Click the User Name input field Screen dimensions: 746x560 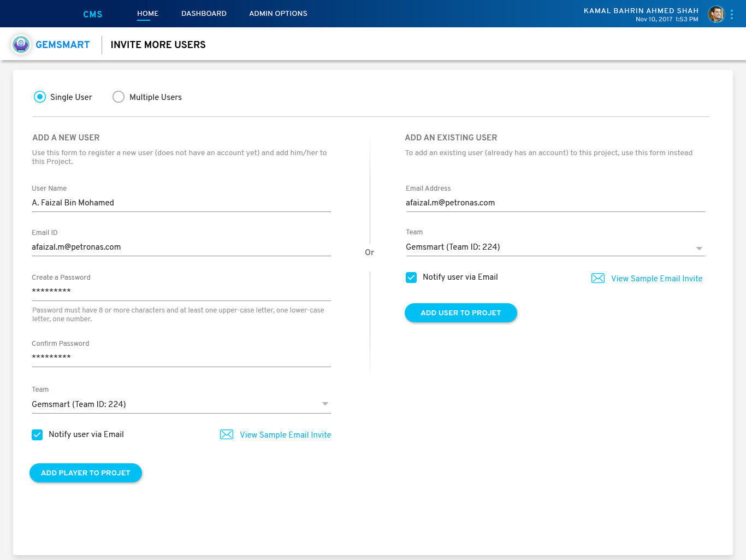tap(181, 203)
